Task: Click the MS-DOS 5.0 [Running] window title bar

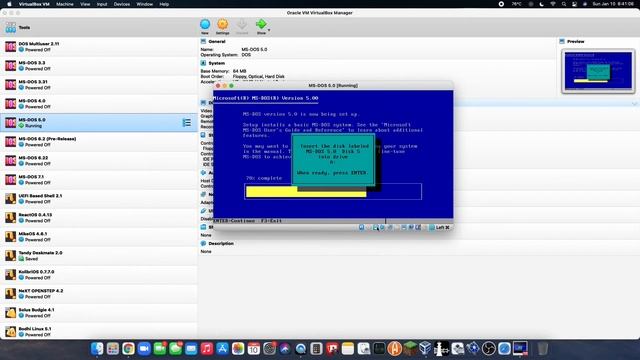Action: click(333, 86)
